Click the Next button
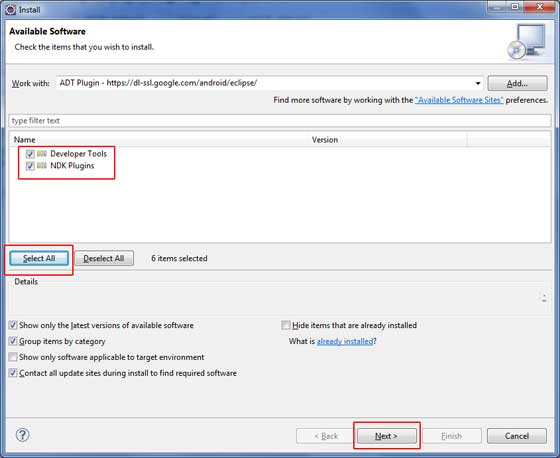560x458 pixels. coord(386,436)
